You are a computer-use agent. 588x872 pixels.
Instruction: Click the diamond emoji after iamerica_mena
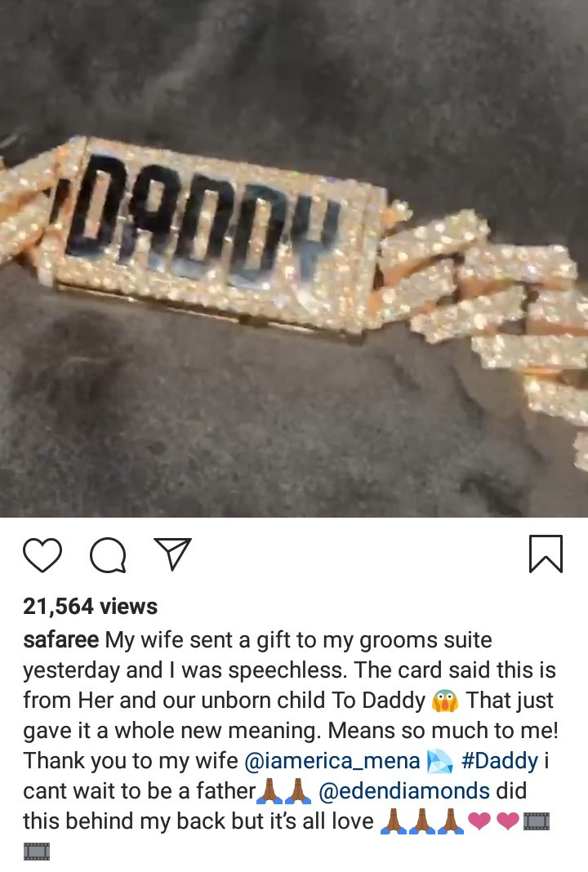point(440,761)
